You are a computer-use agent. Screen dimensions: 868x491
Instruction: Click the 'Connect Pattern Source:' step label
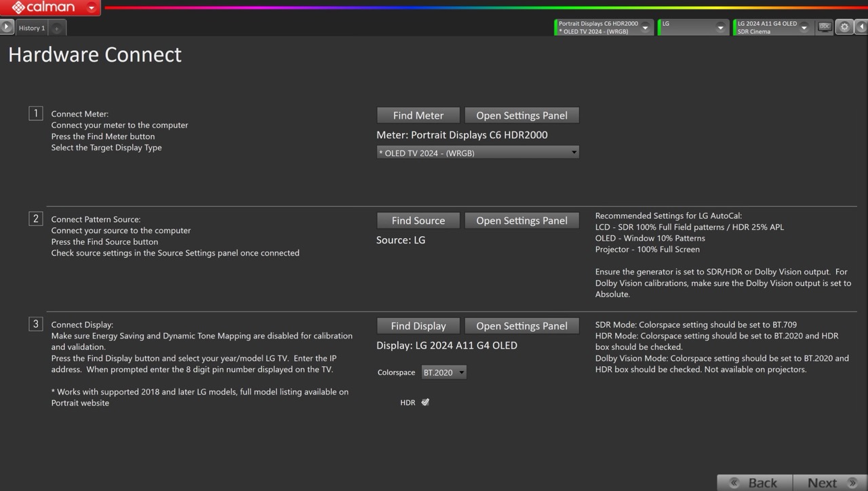coord(96,219)
